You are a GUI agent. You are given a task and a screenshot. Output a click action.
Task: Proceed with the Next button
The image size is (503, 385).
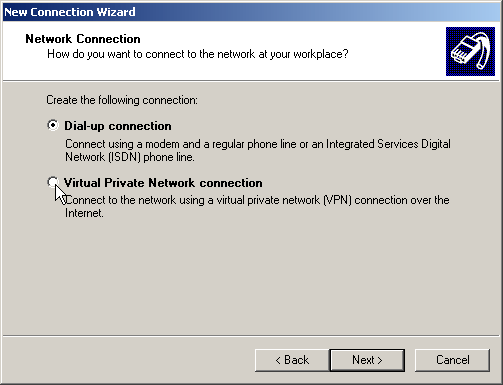pyautogui.click(x=367, y=360)
